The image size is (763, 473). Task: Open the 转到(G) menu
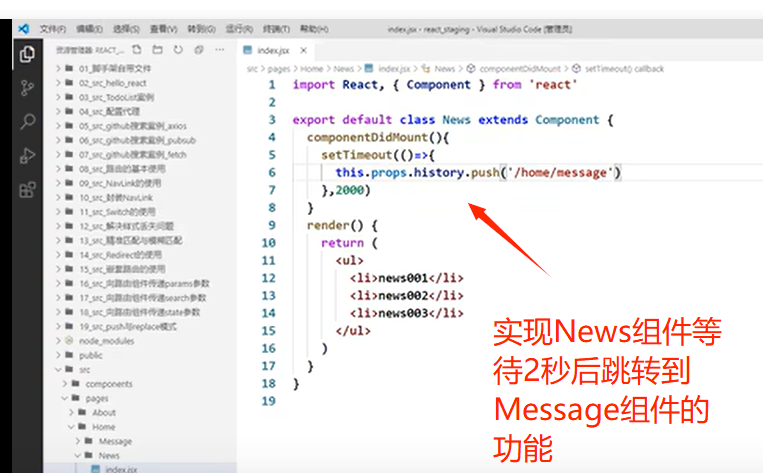[x=201, y=29]
